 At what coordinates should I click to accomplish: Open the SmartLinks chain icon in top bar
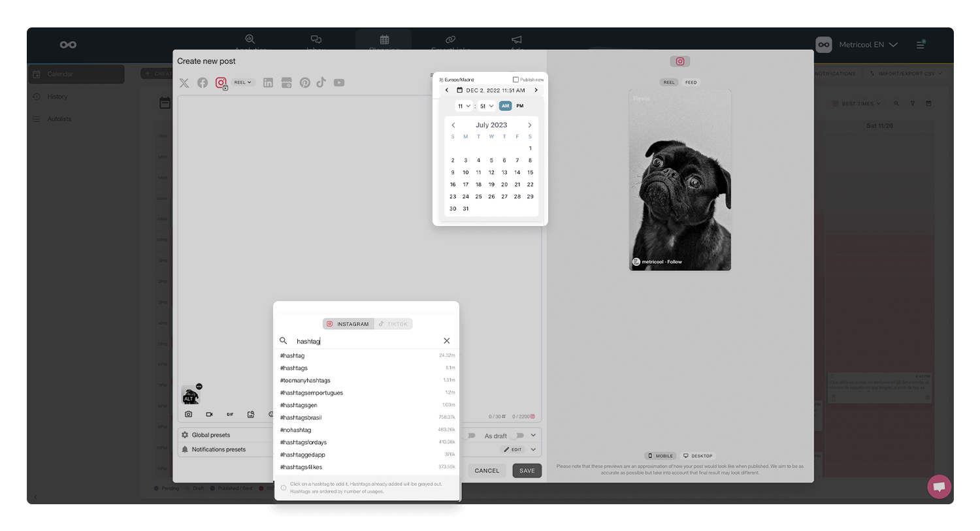pyautogui.click(x=450, y=40)
